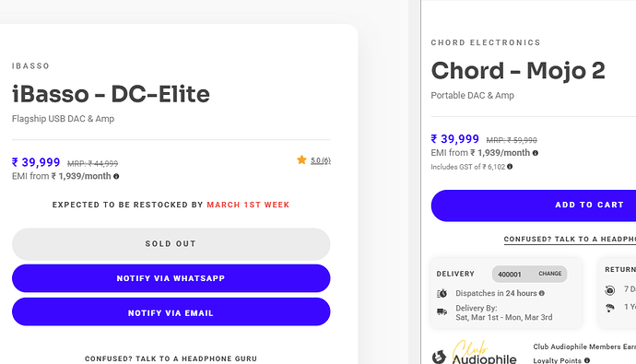Click the Chord Mojo 2 EMI info icon

coord(536,153)
